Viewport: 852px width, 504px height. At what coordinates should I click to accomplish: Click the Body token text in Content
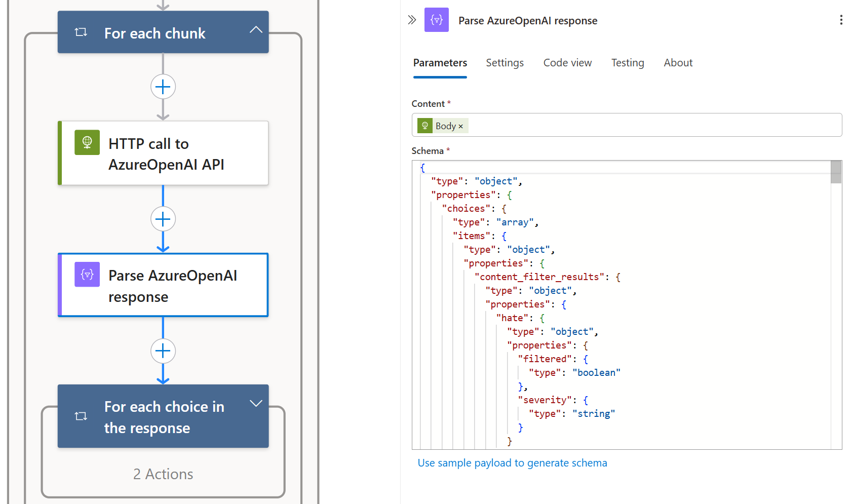click(445, 126)
